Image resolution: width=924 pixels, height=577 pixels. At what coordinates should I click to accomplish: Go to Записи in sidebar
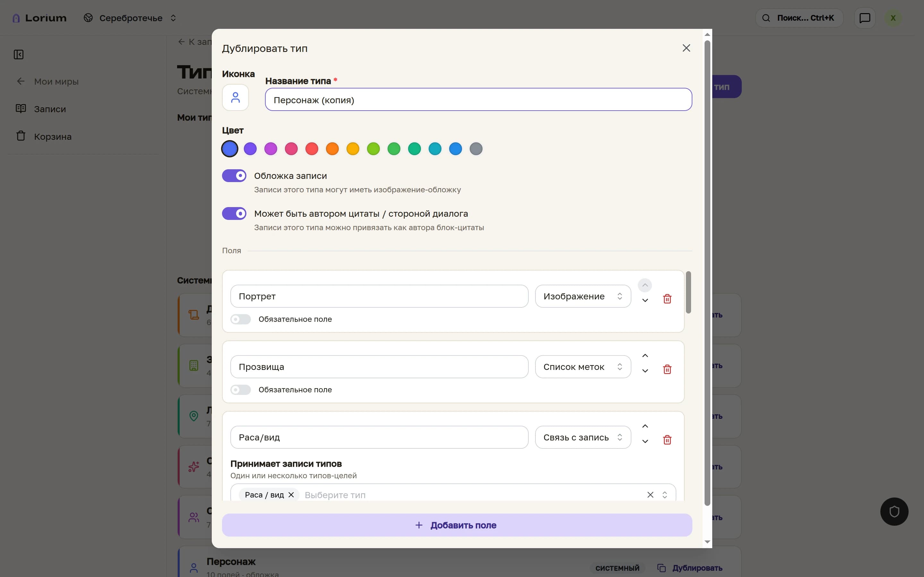50,109
